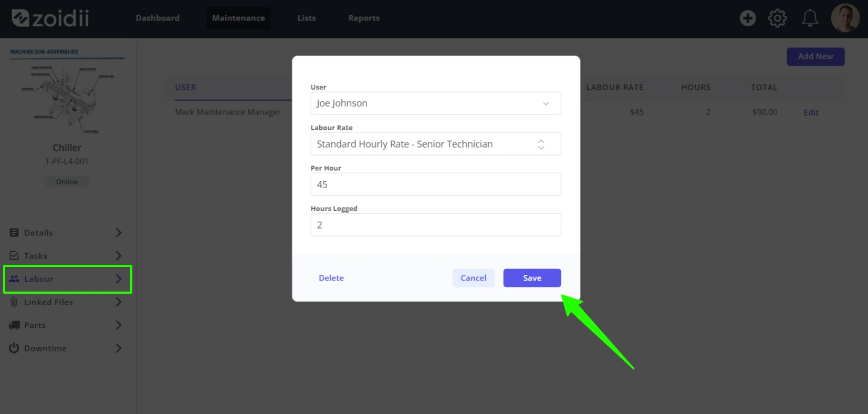The height and width of the screenshot is (414, 868).
Task: Click the Labour people icon
Action: [x=14, y=279]
